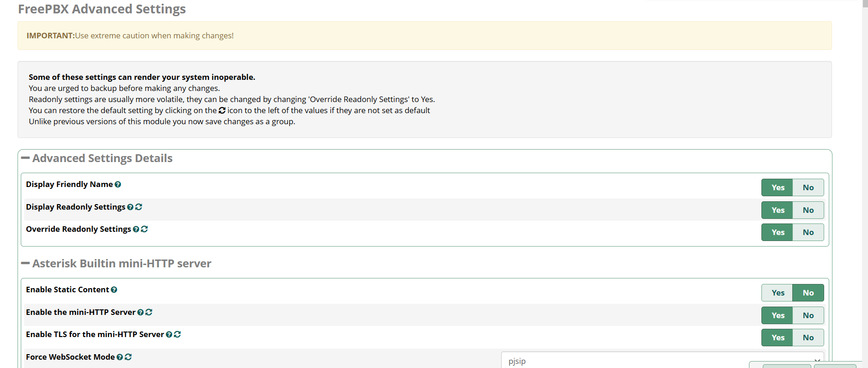
Task: Open help for Force WebSocket Mode
Action: coord(120,357)
